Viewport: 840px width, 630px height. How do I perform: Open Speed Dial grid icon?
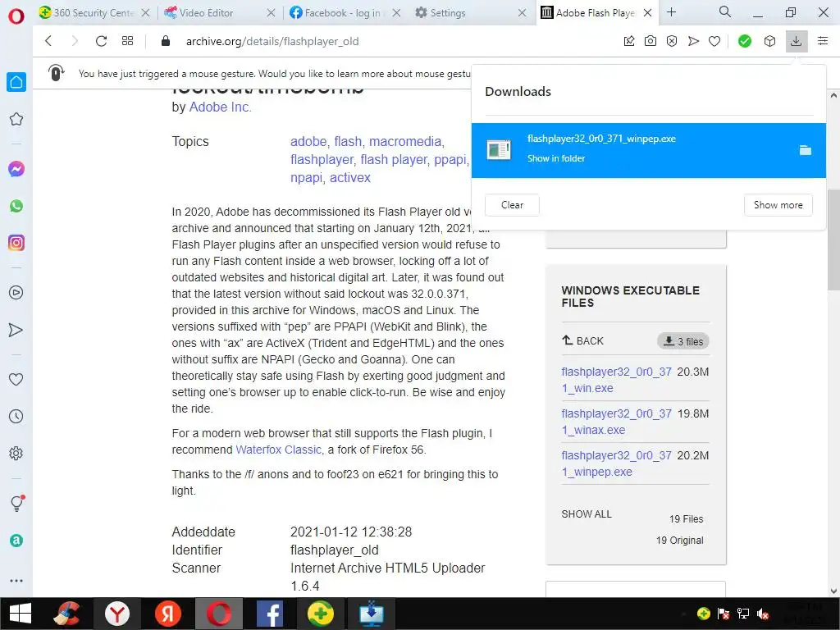(127, 41)
